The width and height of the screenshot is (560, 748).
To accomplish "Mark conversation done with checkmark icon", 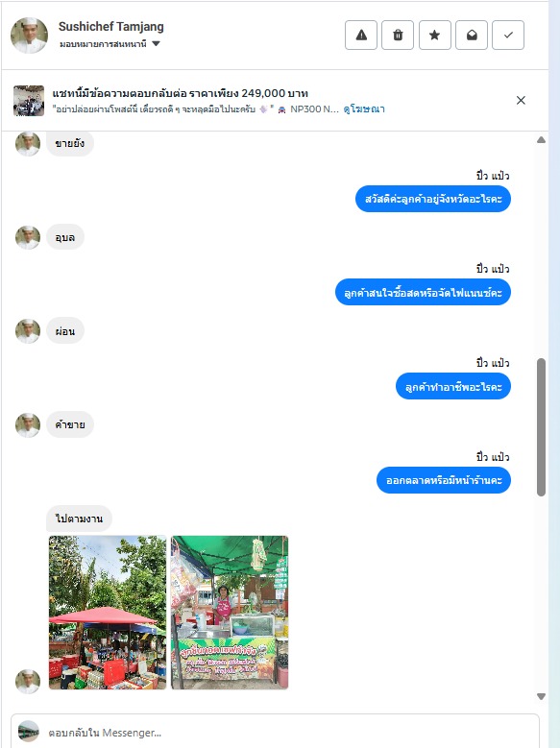I will (x=508, y=35).
